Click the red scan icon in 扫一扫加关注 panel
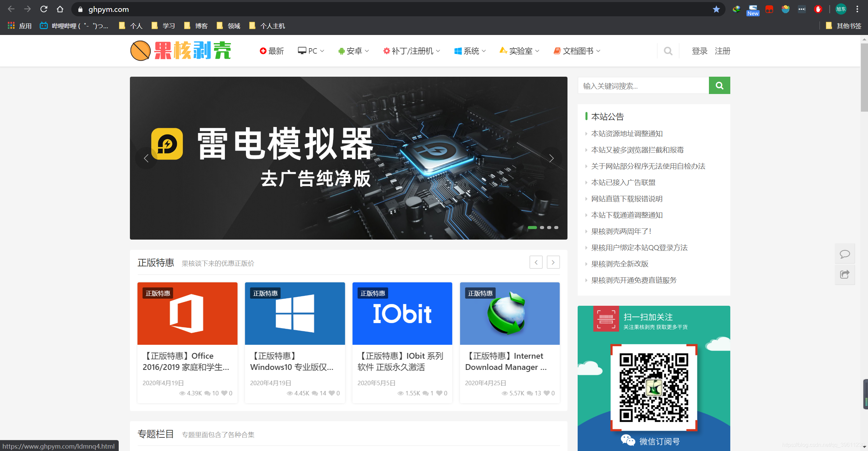This screenshot has width=868, height=451. tap(606, 318)
